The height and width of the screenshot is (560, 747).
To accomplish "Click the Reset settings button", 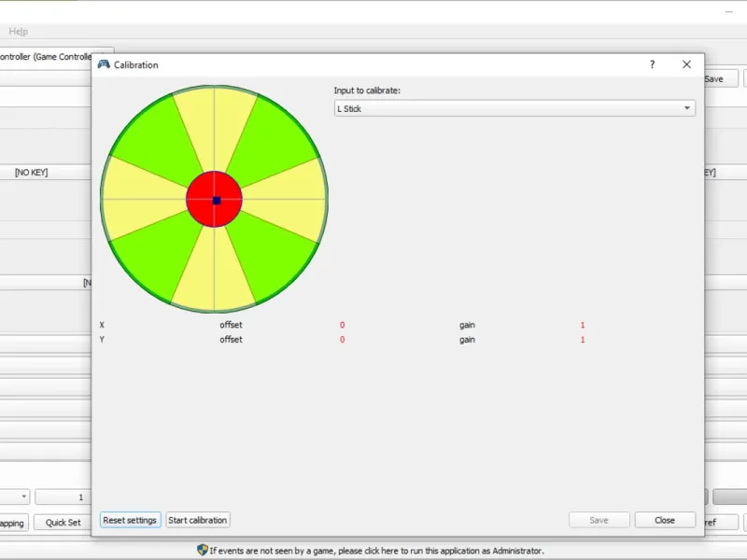I will click(130, 520).
